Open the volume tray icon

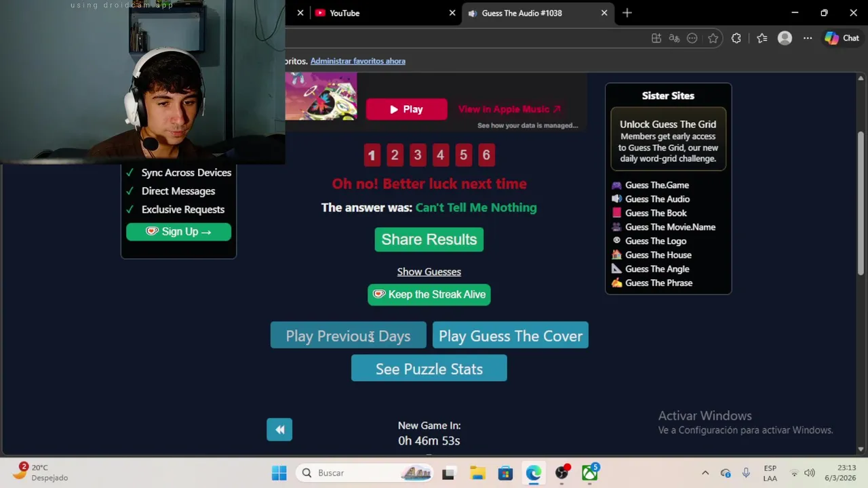(810, 473)
